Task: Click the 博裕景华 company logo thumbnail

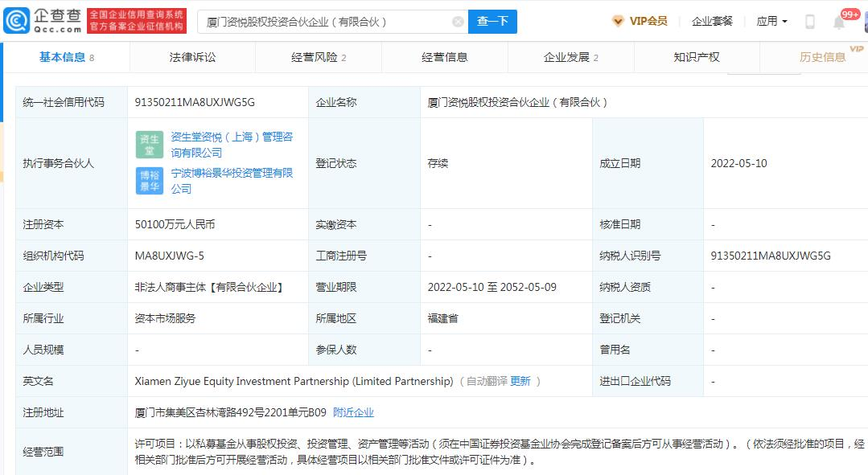Action: click(149, 182)
